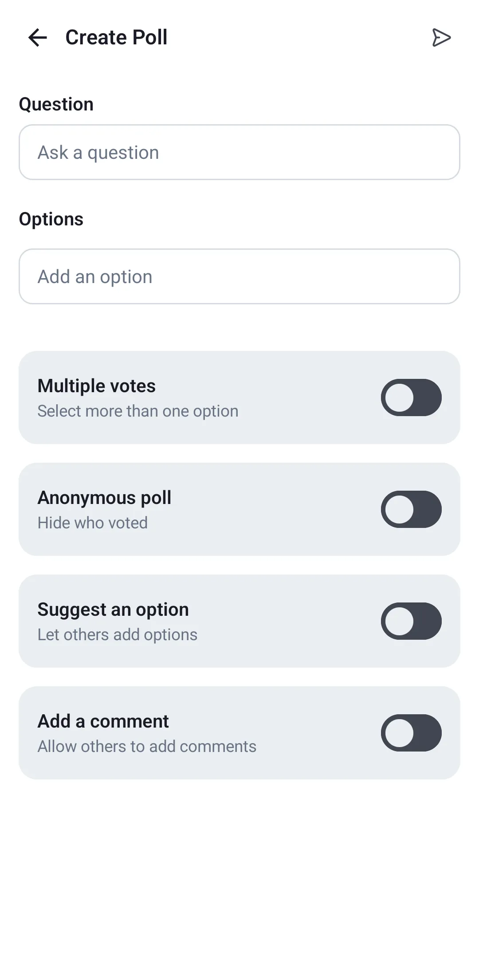This screenshot has height=980, width=479.
Task: Click the back arrow to leave Create Poll
Action: point(37,37)
